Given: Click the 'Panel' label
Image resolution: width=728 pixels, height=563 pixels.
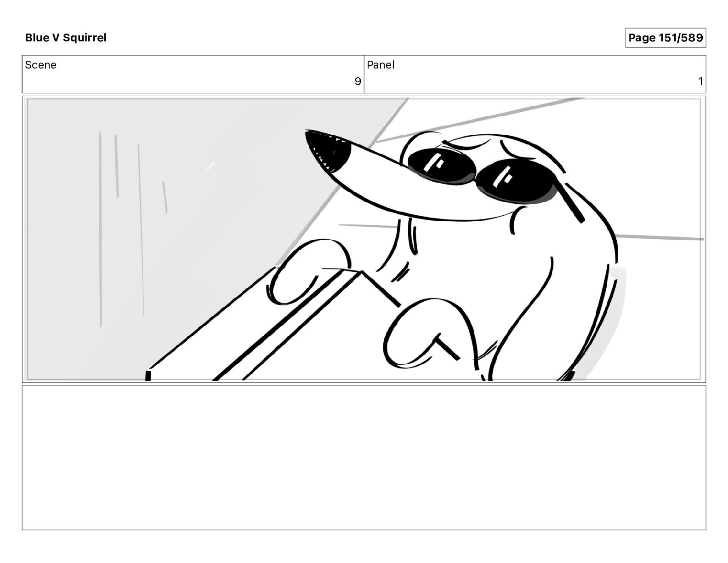Looking at the screenshot, I should [x=381, y=65].
